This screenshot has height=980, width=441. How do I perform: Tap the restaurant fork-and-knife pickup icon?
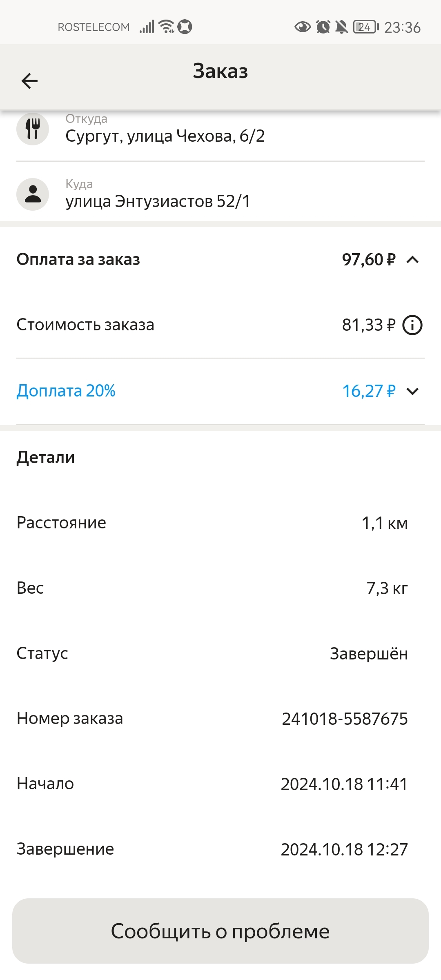[33, 129]
